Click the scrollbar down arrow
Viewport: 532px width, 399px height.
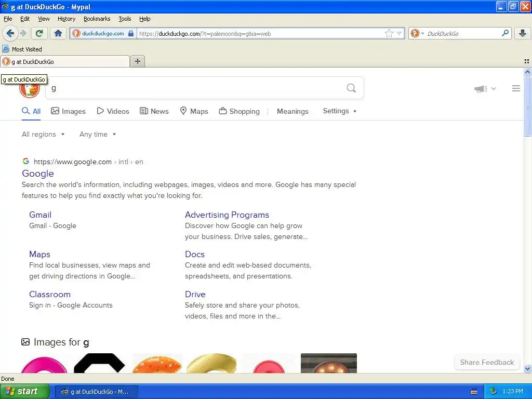(527, 368)
